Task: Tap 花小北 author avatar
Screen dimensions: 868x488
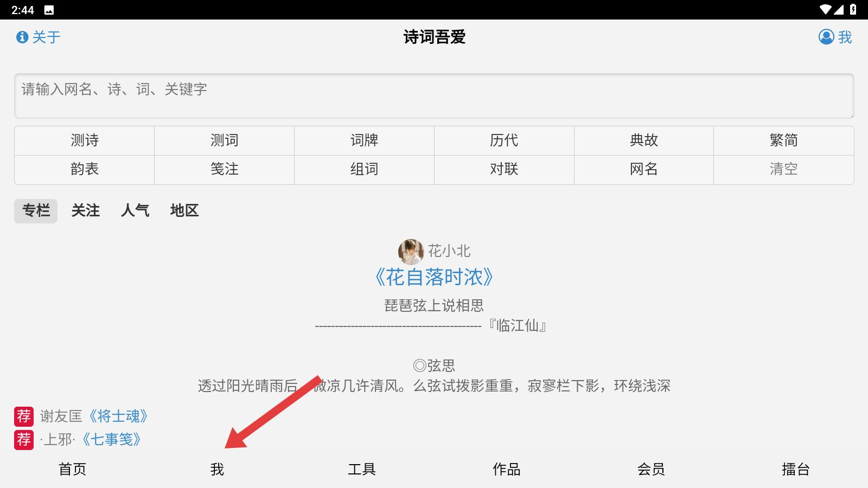Action: click(x=411, y=251)
